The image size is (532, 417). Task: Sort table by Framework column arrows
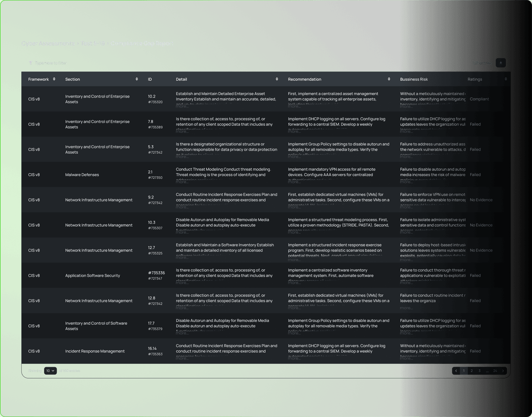54,79
